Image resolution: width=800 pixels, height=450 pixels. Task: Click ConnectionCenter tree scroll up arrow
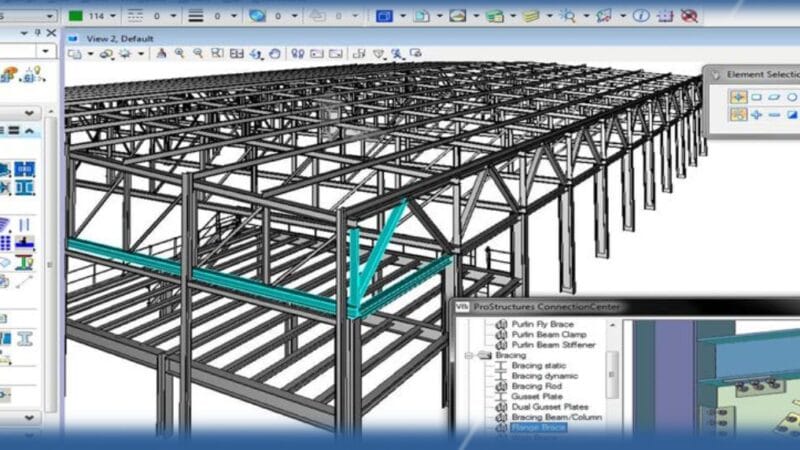[x=612, y=325]
